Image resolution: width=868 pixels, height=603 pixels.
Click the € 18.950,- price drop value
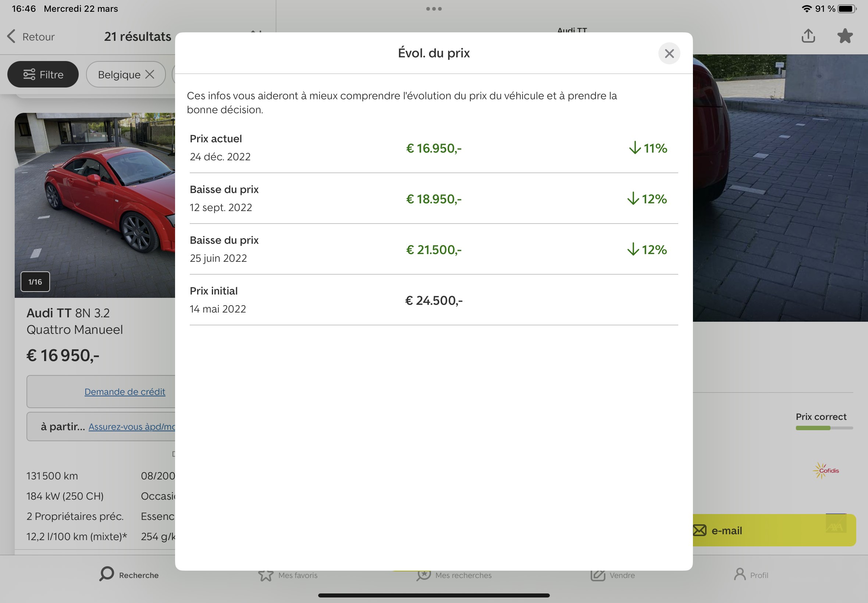tap(434, 199)
